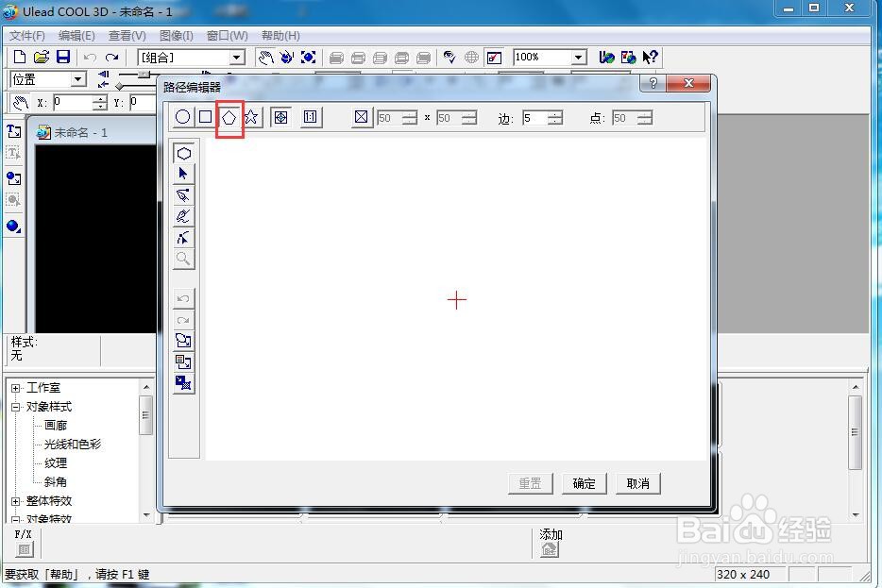Image resolution: width=882 pixels, height=588 pixels.
Task: Select the star shape in Path Editor
Action: point(251,117)
